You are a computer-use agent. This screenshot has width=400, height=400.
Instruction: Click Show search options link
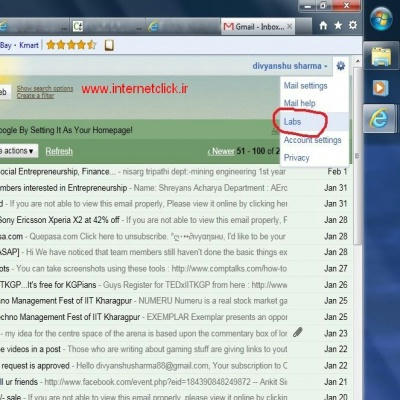(45, 89)
